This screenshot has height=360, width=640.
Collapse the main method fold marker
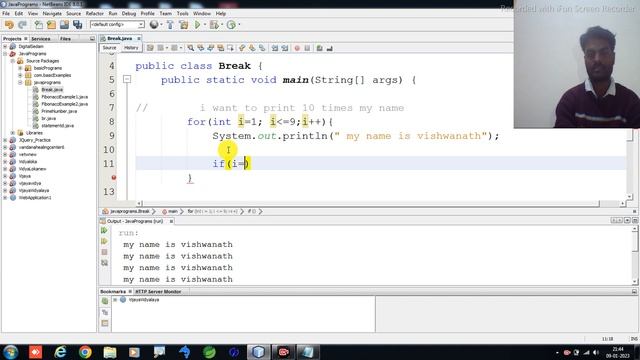tap(127, 80)
